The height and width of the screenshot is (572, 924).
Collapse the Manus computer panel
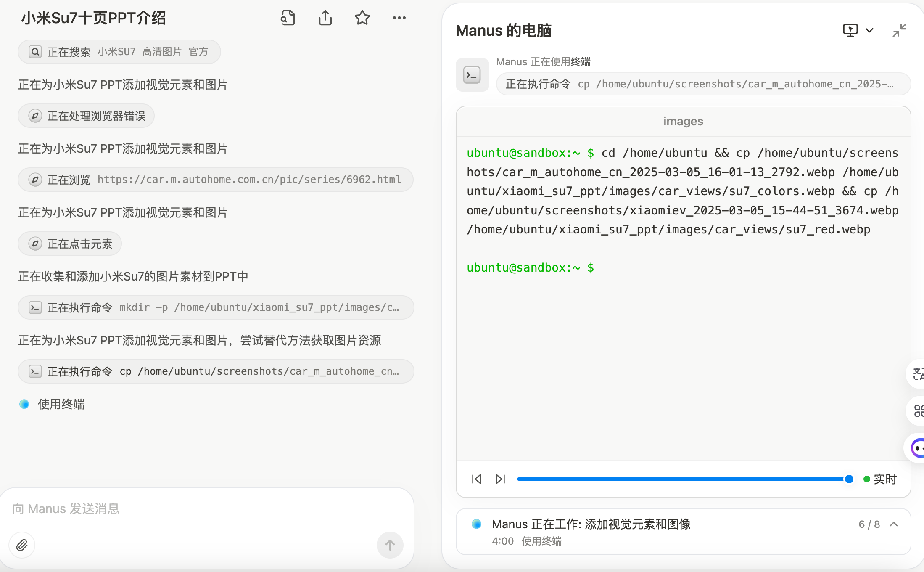click(x=899, y=30)
